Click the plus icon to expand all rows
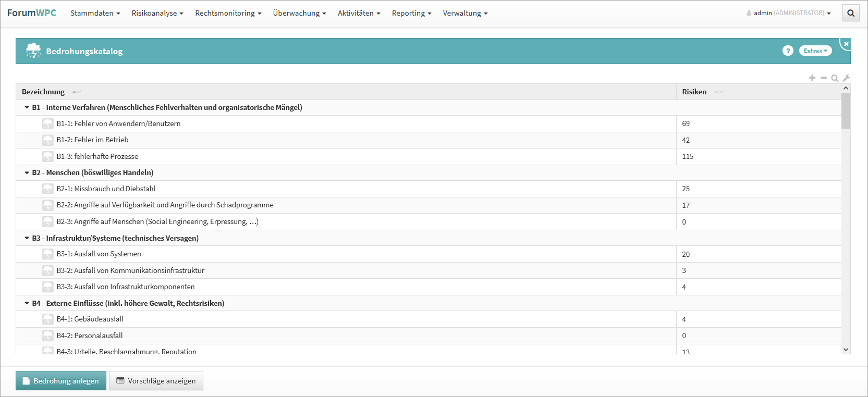868x397 pixels. (x=812, y=78)
